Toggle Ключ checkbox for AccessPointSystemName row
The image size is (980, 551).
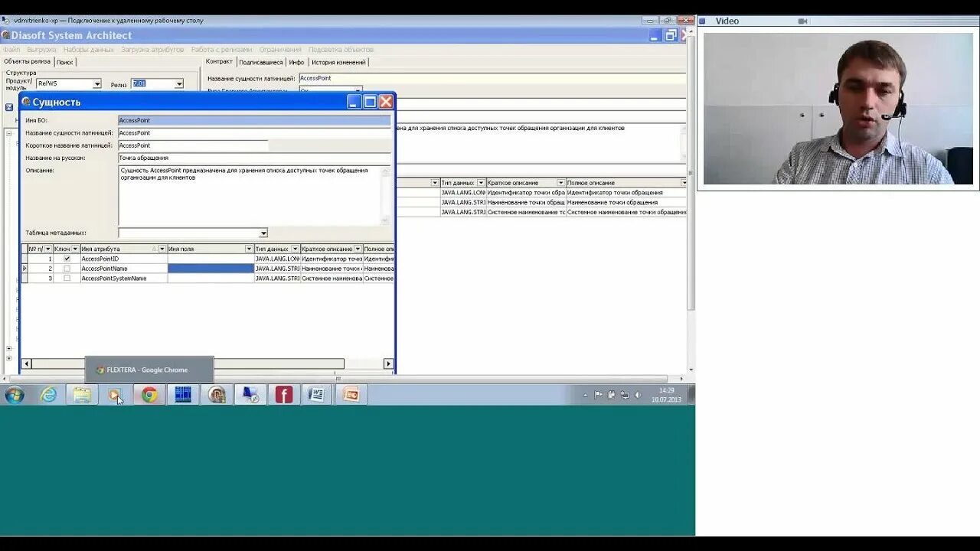coord(67,279)
